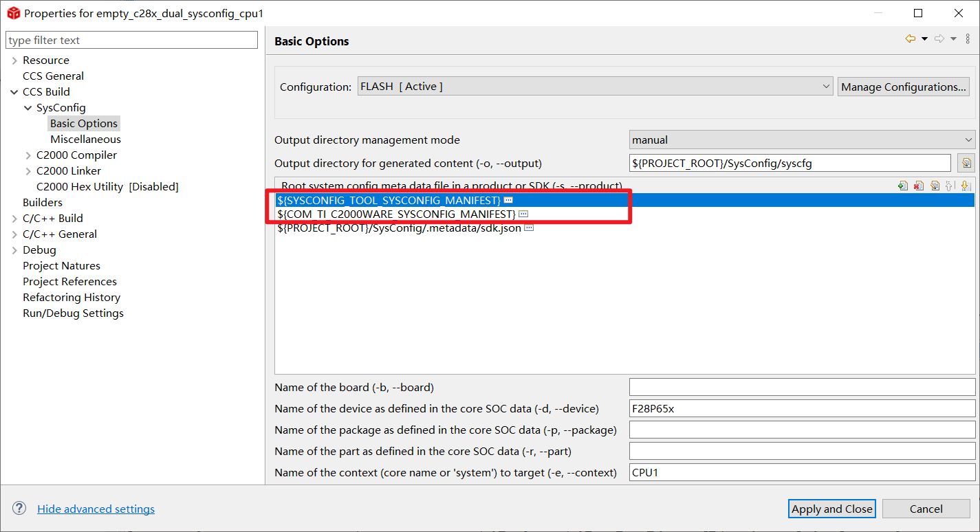
Task: Click the back navigation arrow icon
Action: pyautogui.click(x=911, y=39)
